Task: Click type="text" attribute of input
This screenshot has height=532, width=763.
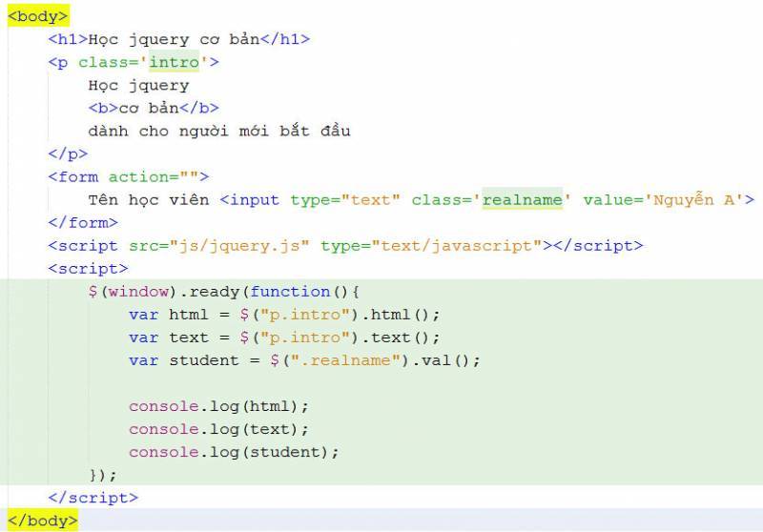Action: tap(345, 200)
